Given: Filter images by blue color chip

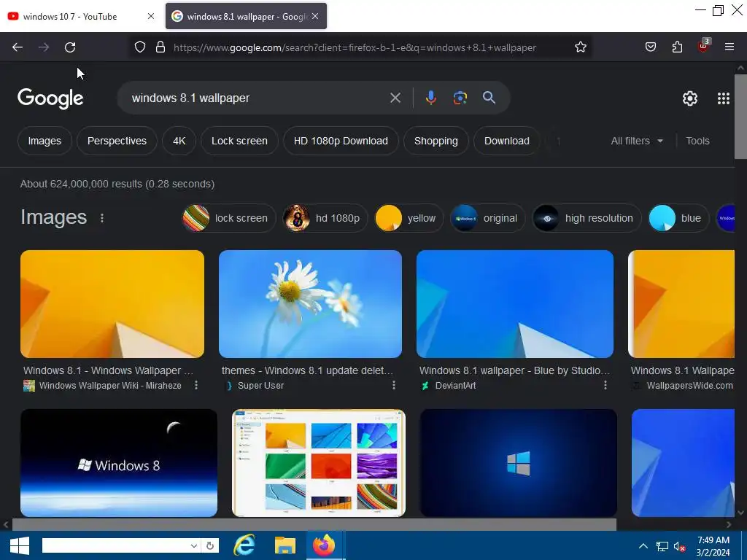Looking at the screenshot, I should point(678,218).
